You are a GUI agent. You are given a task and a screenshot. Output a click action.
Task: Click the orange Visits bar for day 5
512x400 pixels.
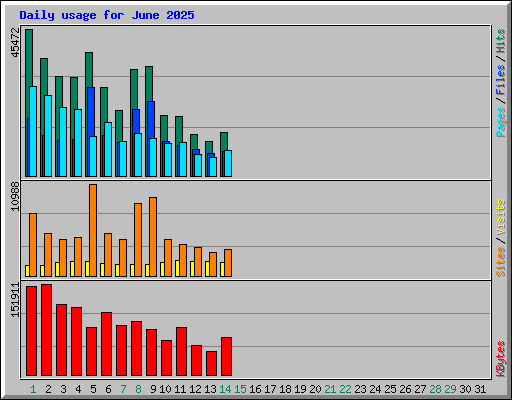[x=93, y=230]
